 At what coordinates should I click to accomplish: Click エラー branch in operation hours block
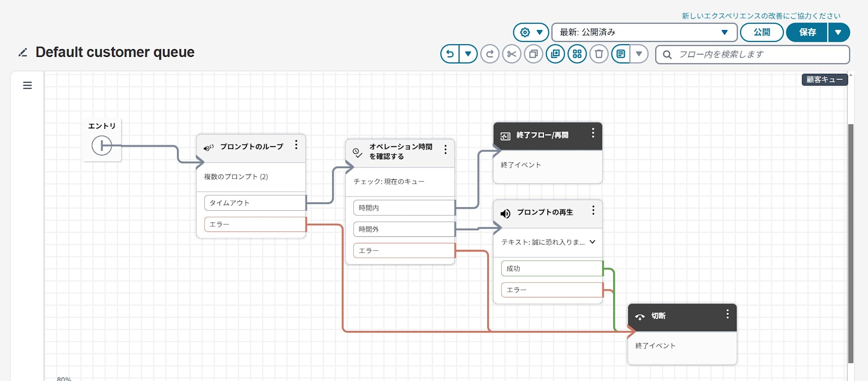404,251
